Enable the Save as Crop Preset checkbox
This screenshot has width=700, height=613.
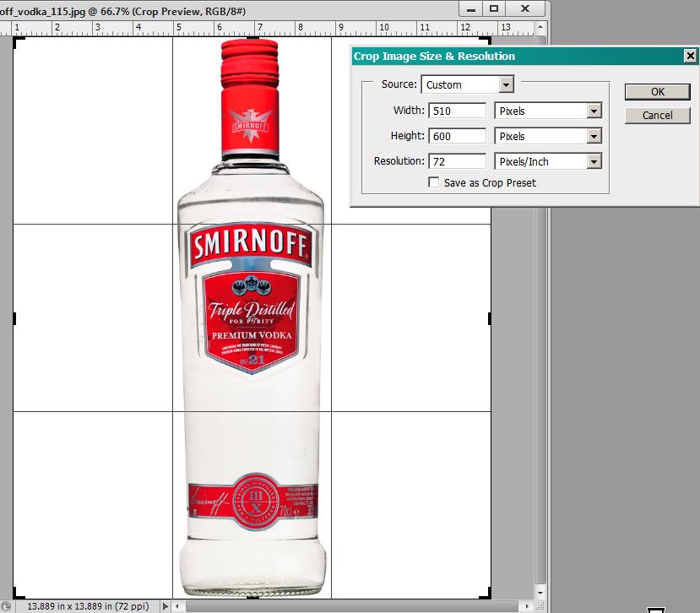[434, 182]
